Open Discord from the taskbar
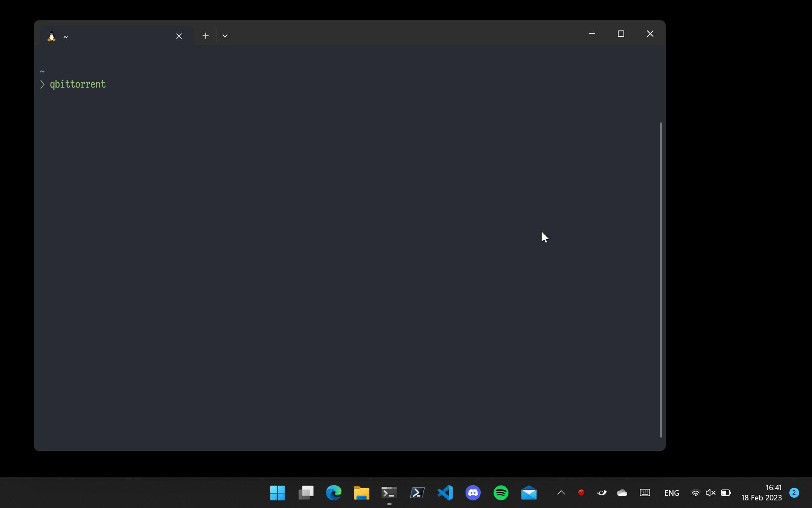This screenshot has height=508, width=812. pyautogui.click(x=473, y=493)
